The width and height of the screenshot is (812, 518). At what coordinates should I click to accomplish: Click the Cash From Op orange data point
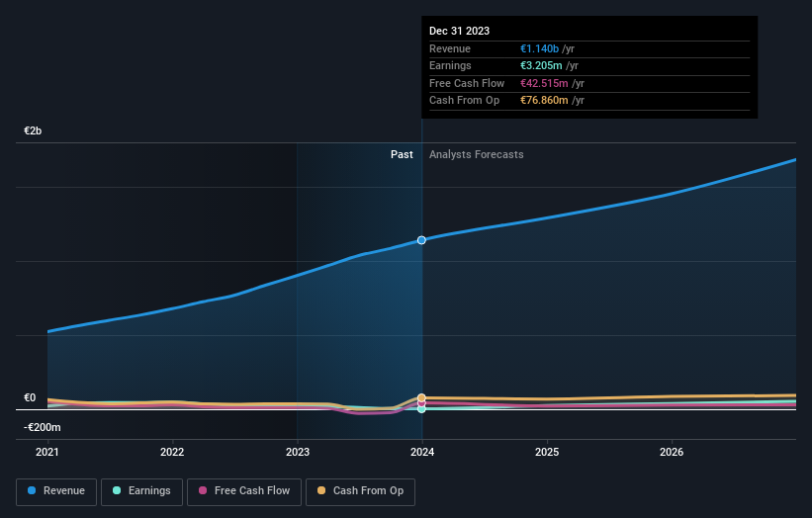coord(421,397)
